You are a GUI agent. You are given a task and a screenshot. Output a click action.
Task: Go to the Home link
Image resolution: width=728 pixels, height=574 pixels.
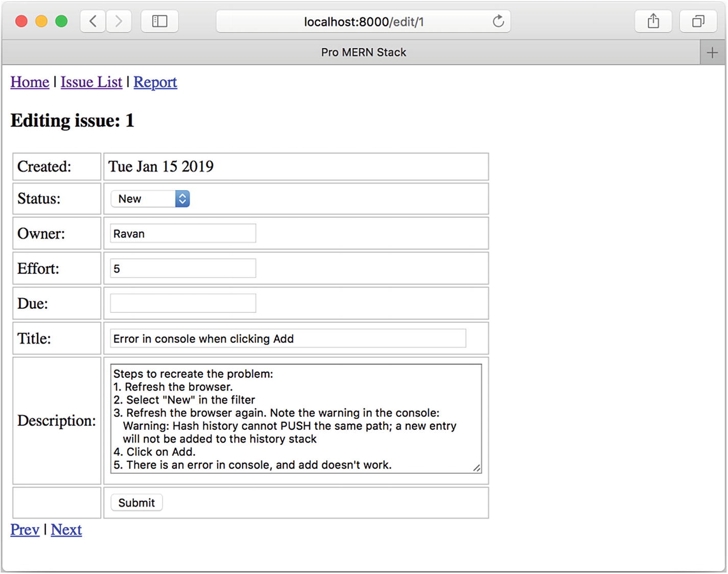(x=30, y=82)
